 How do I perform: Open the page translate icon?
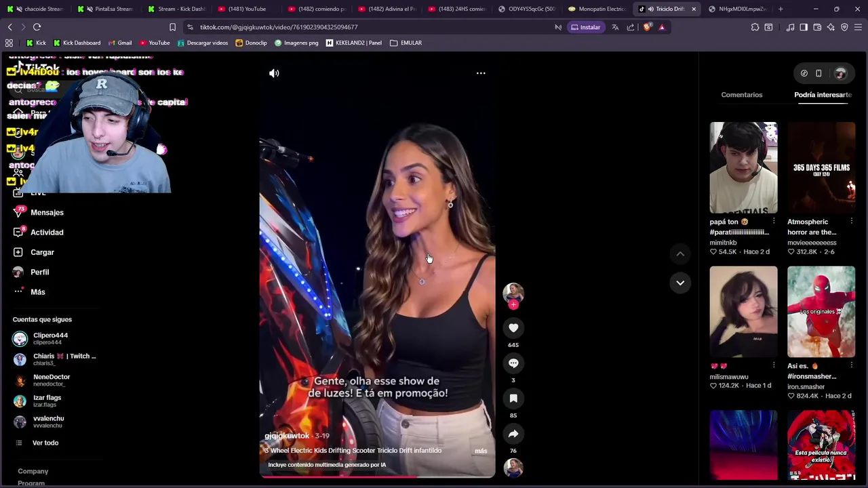(615, 27)
